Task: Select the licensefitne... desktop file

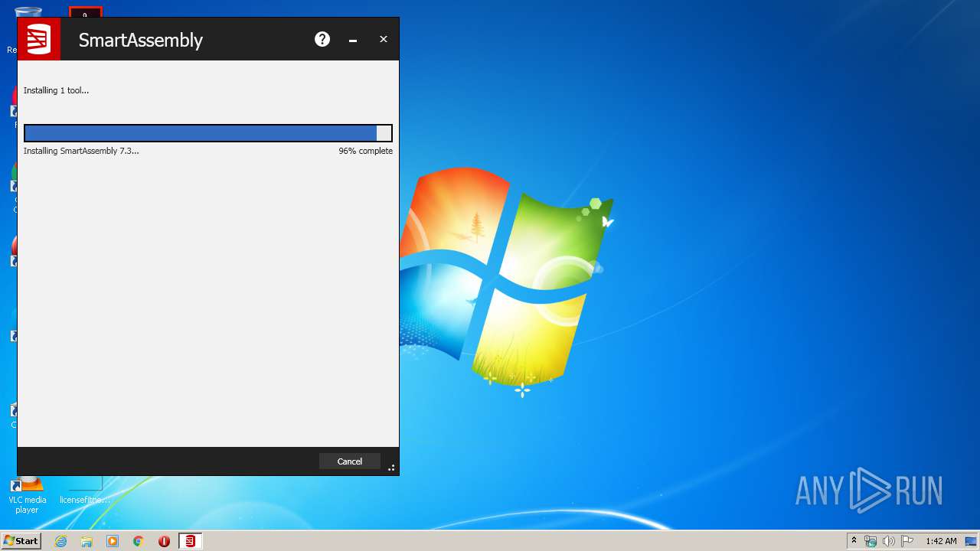Action: tap(85, 490)
